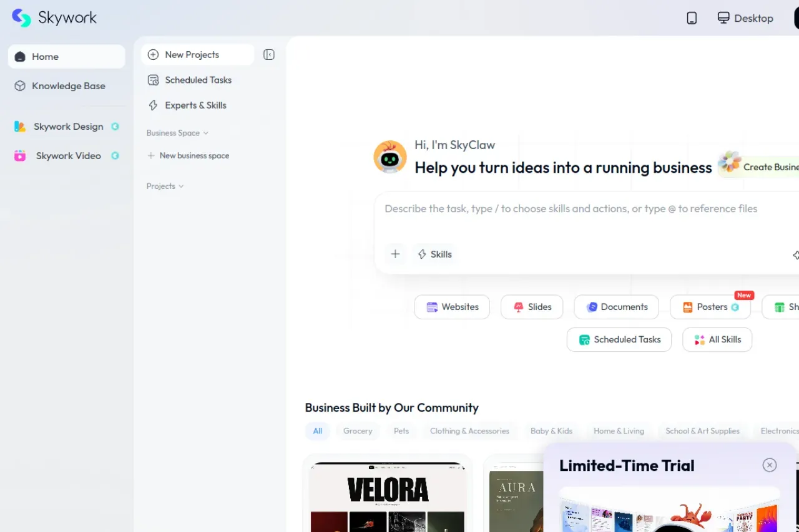Collapse the projects sidebar panel
Image resolution: width=799 pixels, height=532 pixels.
(269, 55)
